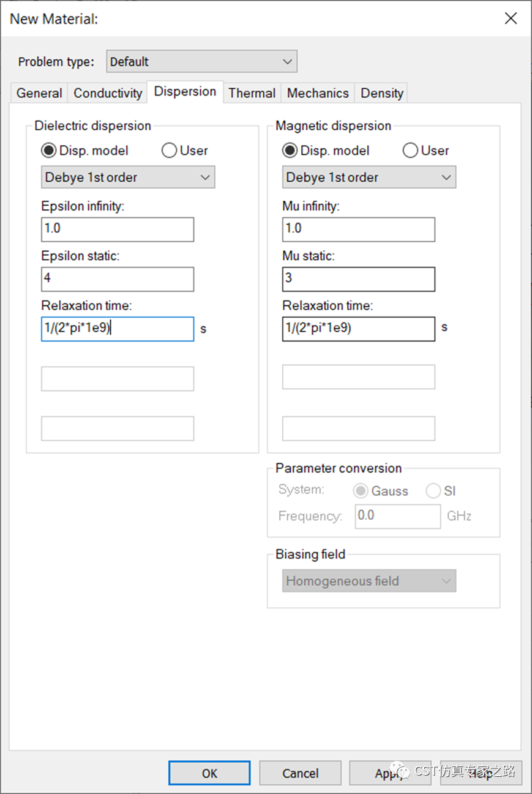Viewport: 532px width, 794px height.
Task: Expand the magnetic Debye 1st order dropdown
Action: point(369,178)
